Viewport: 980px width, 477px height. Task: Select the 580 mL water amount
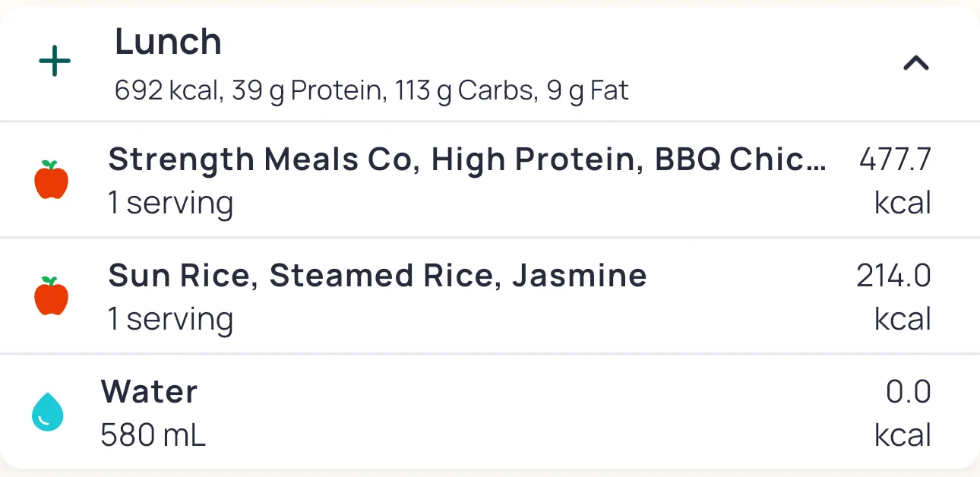[153, 435]
